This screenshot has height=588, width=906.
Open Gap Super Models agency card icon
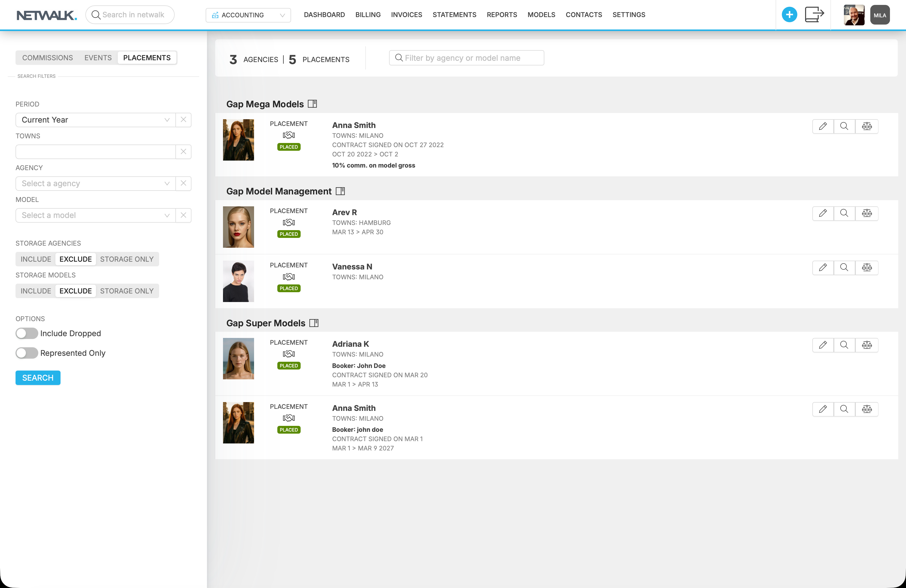coord(314,323)
